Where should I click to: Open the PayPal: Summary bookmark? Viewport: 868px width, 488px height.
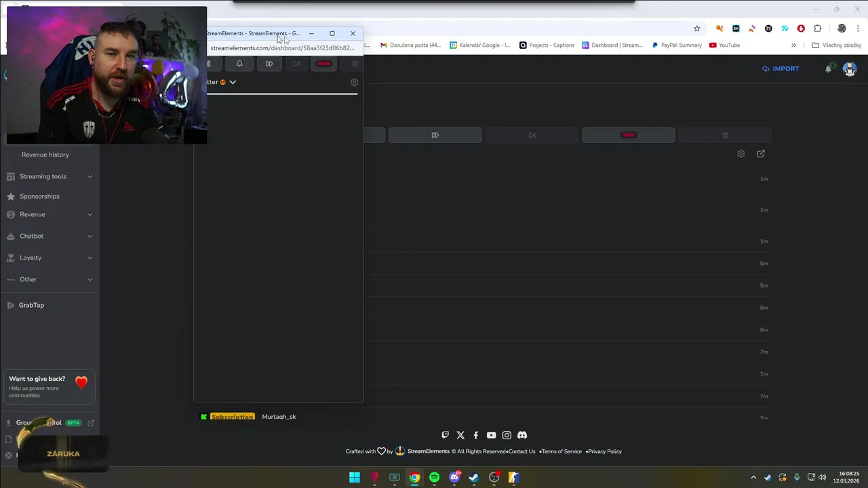(677, 45)
